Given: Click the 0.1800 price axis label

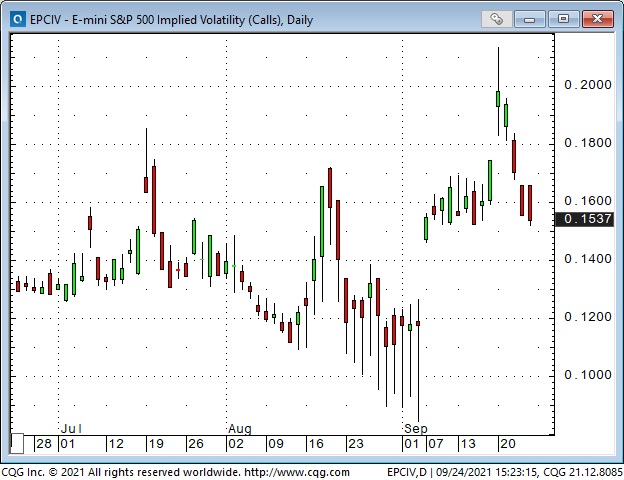Looking at the screenshot, I should coord(588,143).
